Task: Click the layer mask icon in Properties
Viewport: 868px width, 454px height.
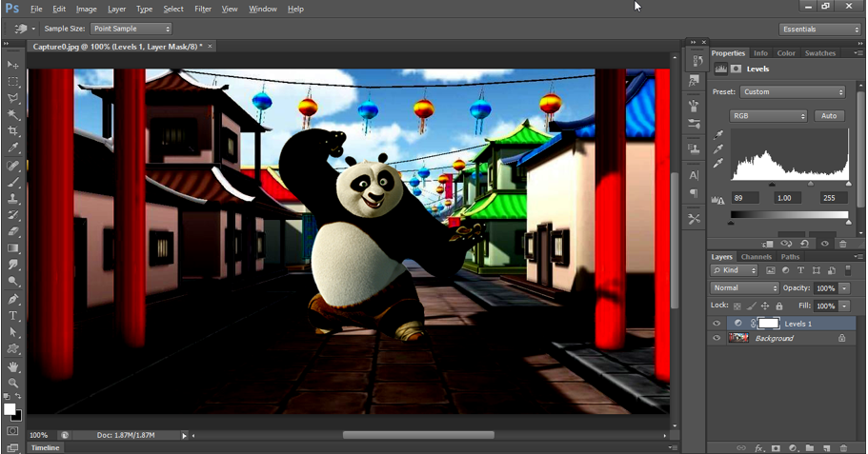Action: [736, 69]
